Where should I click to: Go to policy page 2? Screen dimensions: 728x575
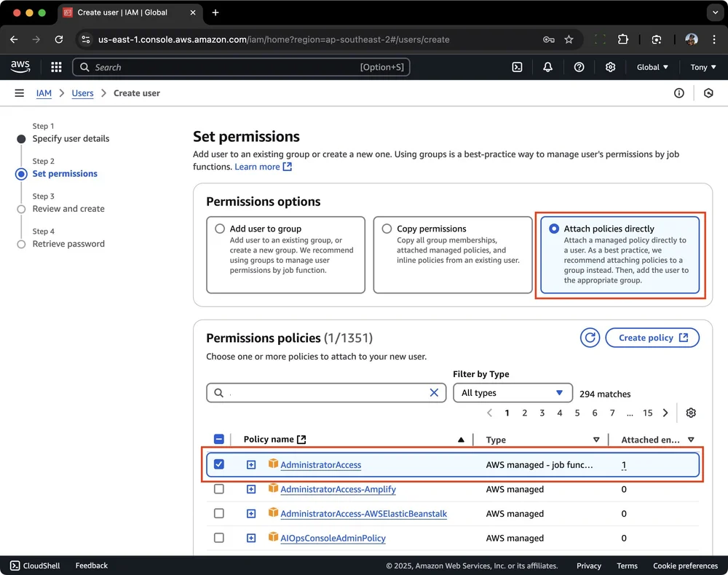pos(525,413)
